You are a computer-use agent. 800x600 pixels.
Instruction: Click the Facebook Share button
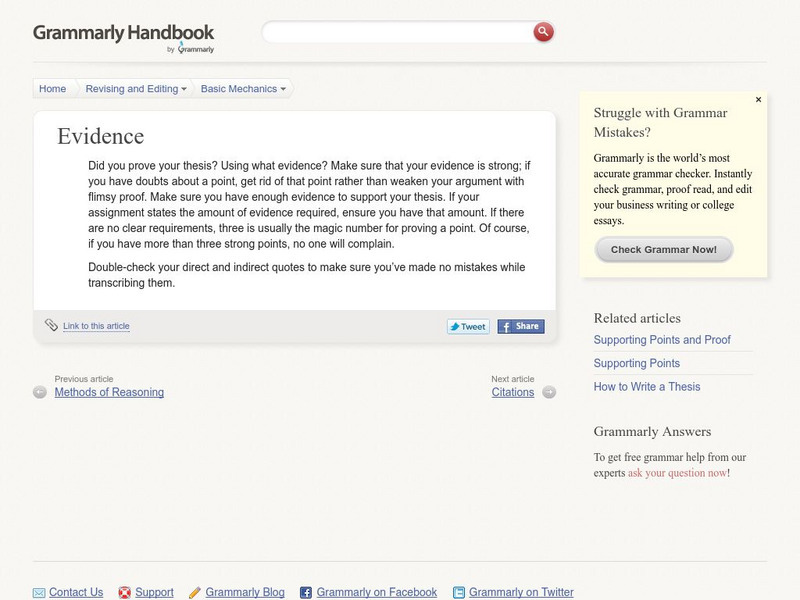click(x=521, y=327)
